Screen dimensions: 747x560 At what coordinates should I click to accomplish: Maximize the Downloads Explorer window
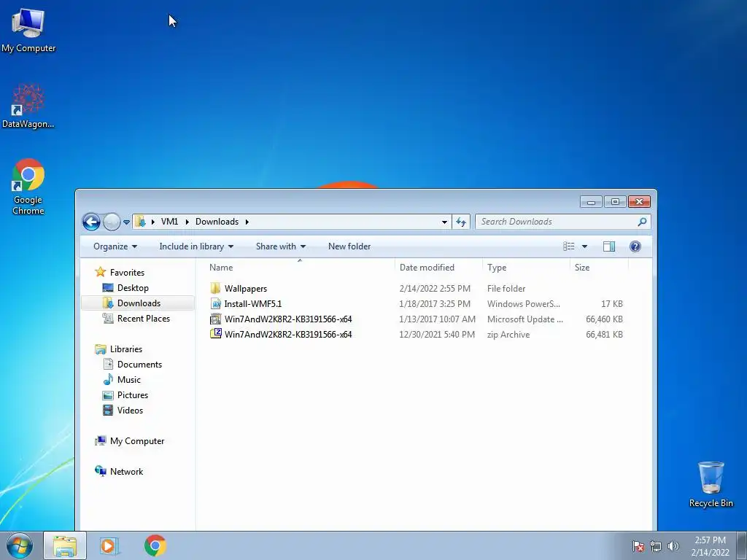tap(615, 202)
